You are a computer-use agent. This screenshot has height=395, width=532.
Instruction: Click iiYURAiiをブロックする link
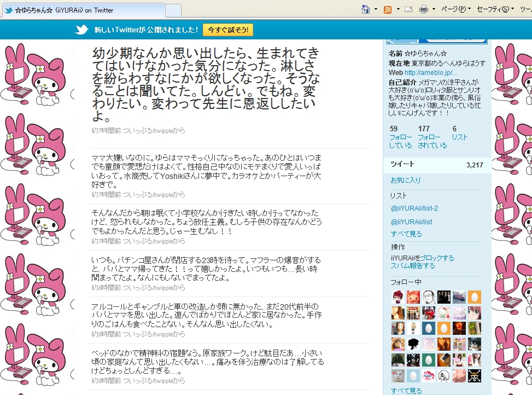tap(422, 258)
